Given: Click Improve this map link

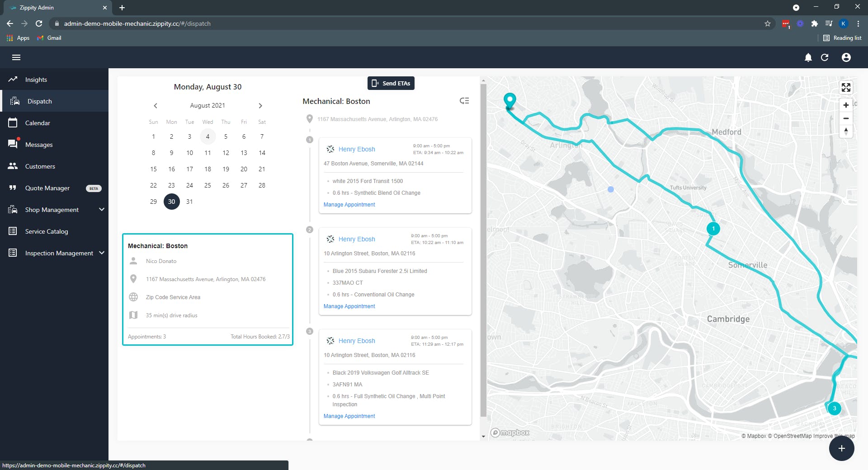Looking at the screenshot, I should tap(834, 436).
